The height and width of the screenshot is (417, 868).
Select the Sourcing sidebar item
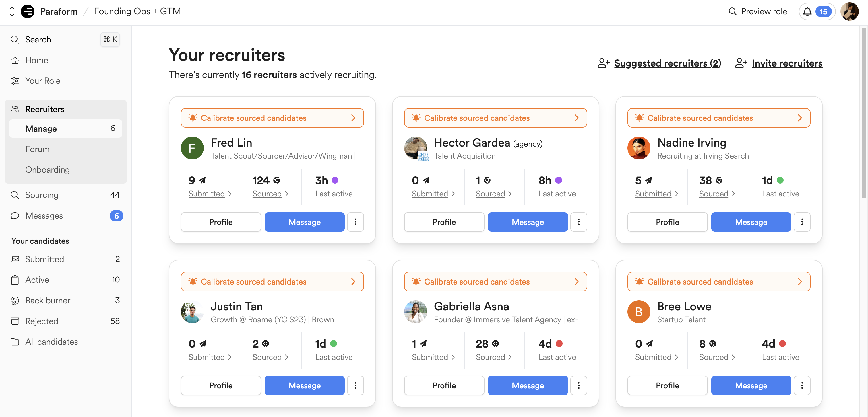42,195
